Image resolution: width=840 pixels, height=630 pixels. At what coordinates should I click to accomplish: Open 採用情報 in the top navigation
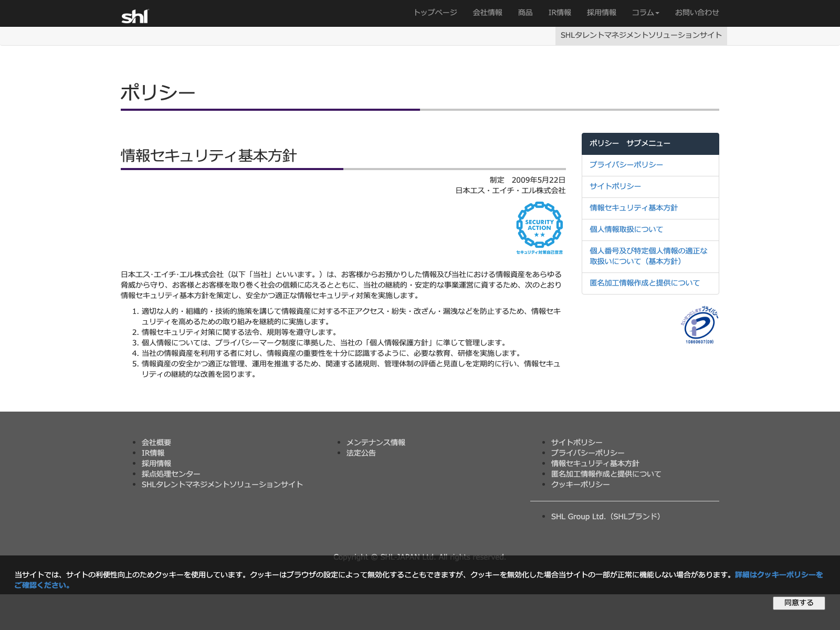click(x=602, y=13)
